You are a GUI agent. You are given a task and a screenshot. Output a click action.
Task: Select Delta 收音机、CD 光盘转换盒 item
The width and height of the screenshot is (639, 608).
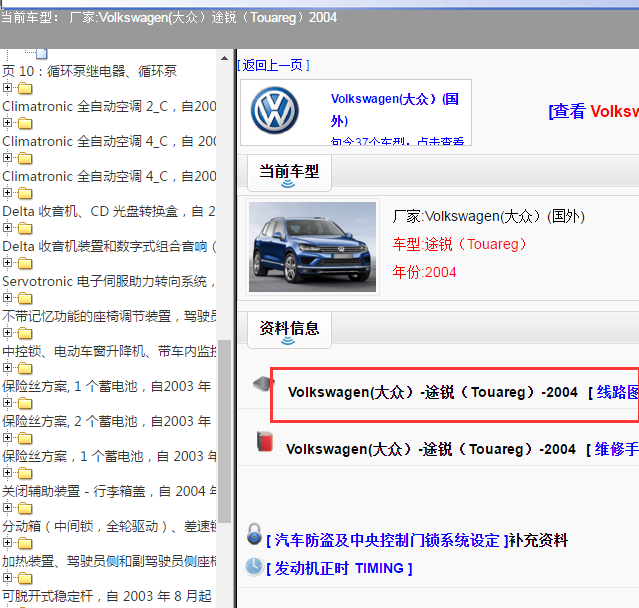(x=109, y=211)
